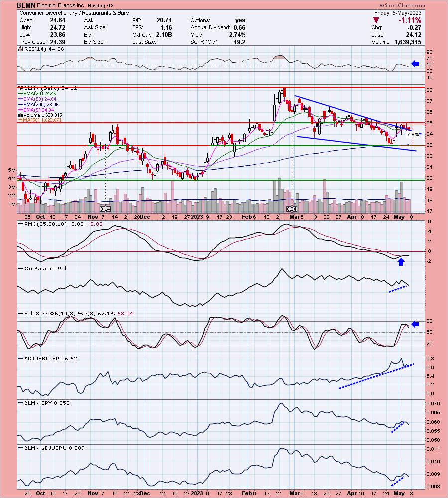Click the EMA(50) 24.64 legend entry
The height and width of the screenshot is (498, 448).
coord(37,99)
